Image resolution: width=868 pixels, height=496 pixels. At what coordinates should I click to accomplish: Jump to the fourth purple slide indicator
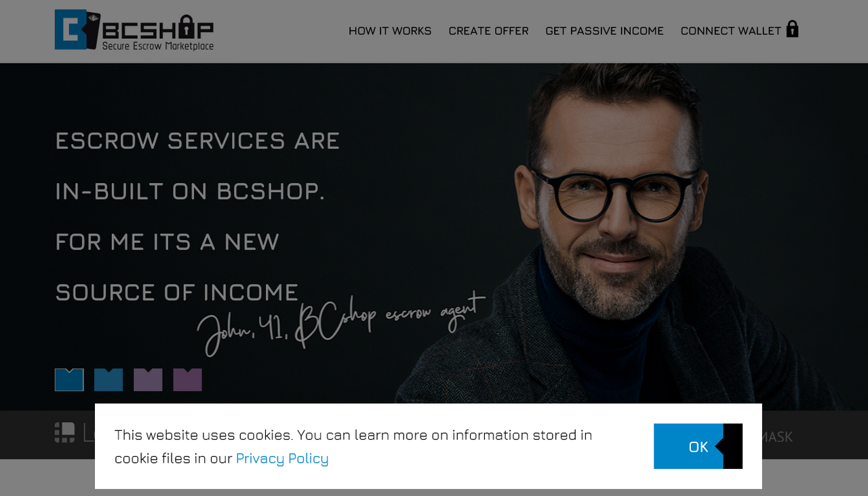(188, 380)
